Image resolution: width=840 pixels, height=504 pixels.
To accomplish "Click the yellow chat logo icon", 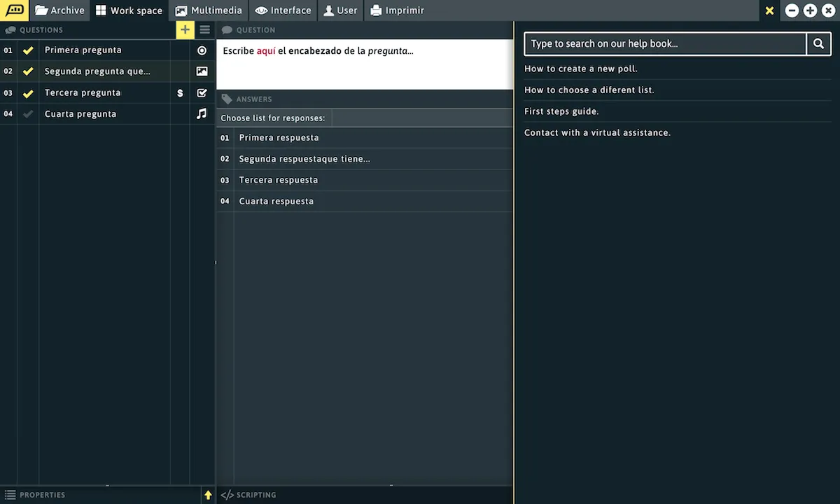I will click(15, 10).
